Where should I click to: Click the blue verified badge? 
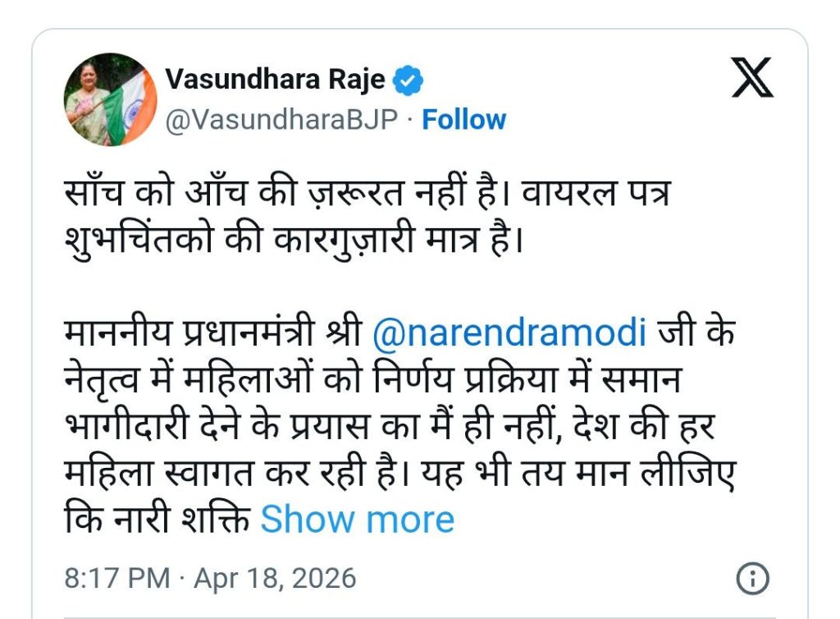point(409,80)
